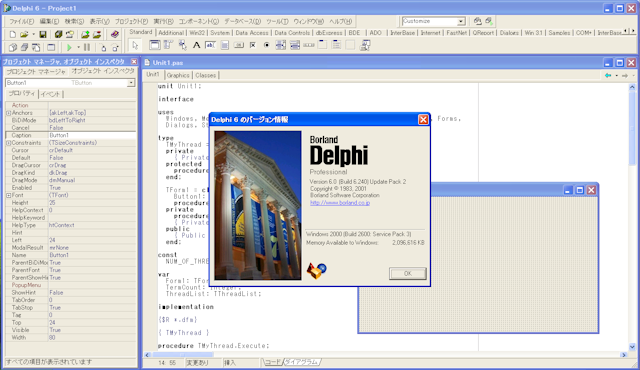Click the Remove file from project icon
The height and width of the screenshot is (370, 640).
coord(97,35)
